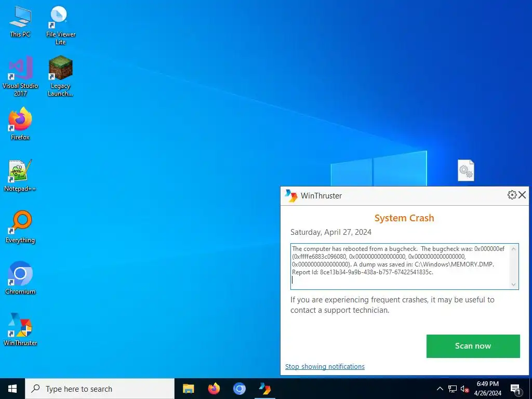Select Notepad++ desktop shortcut
Screen dimensions: 532x399
(20, 176)
